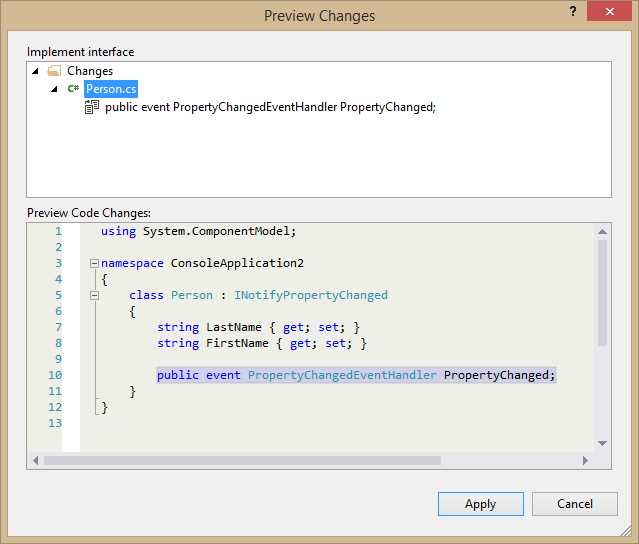Collapse the Changes tree node
The image size is (639, 544).
point(35,71)
